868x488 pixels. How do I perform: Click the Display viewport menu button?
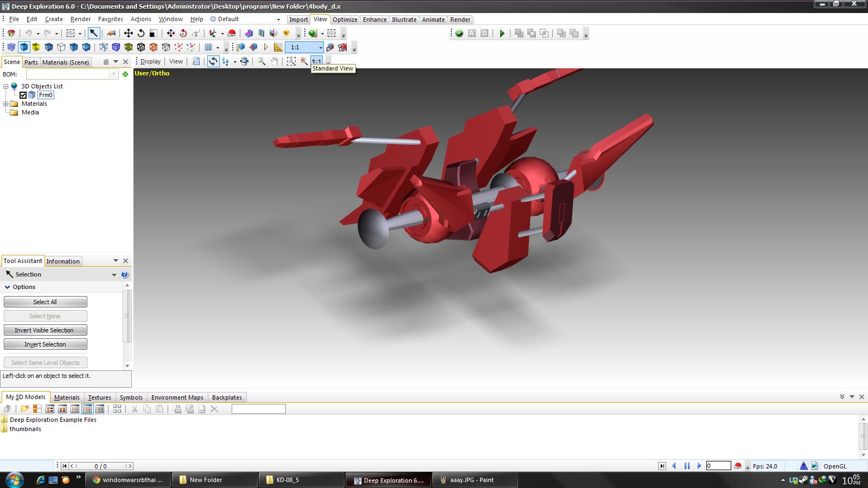[x=150, y=61]
